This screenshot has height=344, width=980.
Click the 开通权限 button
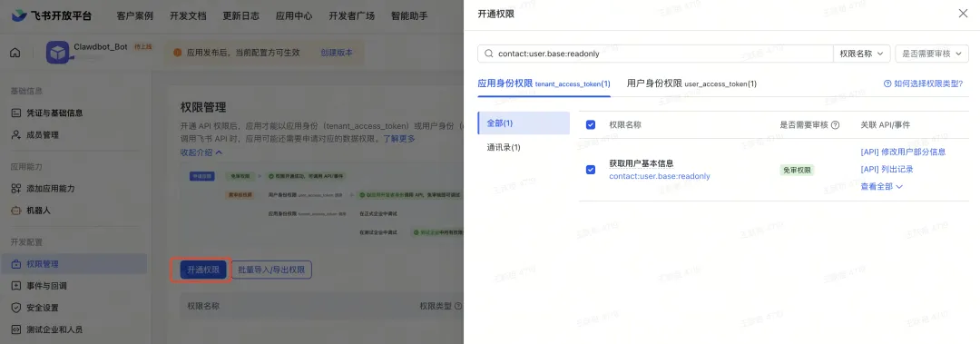[203, 270]
